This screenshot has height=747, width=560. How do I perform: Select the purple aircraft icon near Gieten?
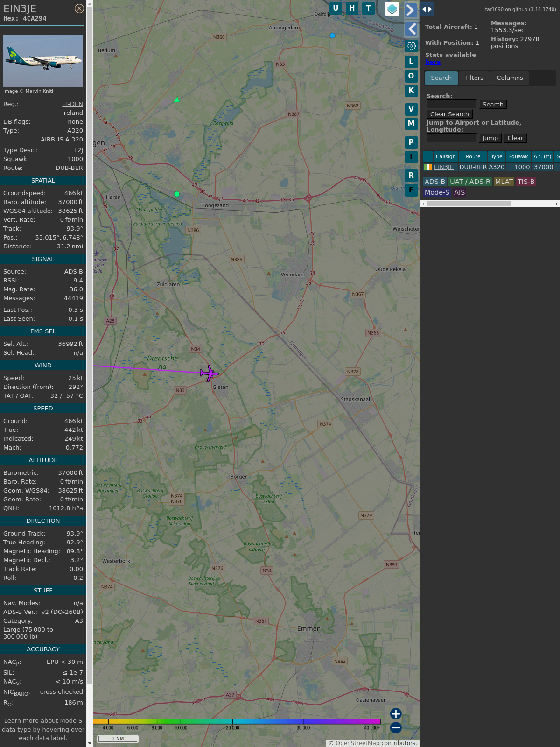click(x=209, y=373)
